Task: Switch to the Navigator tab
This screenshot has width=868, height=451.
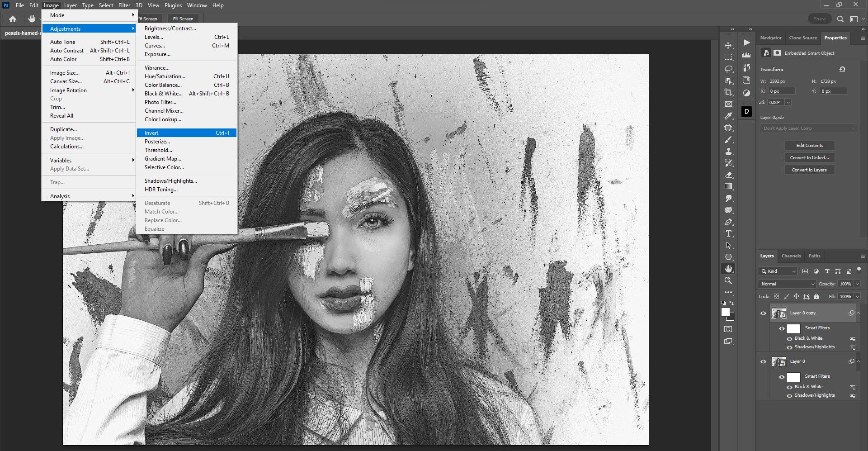Action: tap(771, 38)
